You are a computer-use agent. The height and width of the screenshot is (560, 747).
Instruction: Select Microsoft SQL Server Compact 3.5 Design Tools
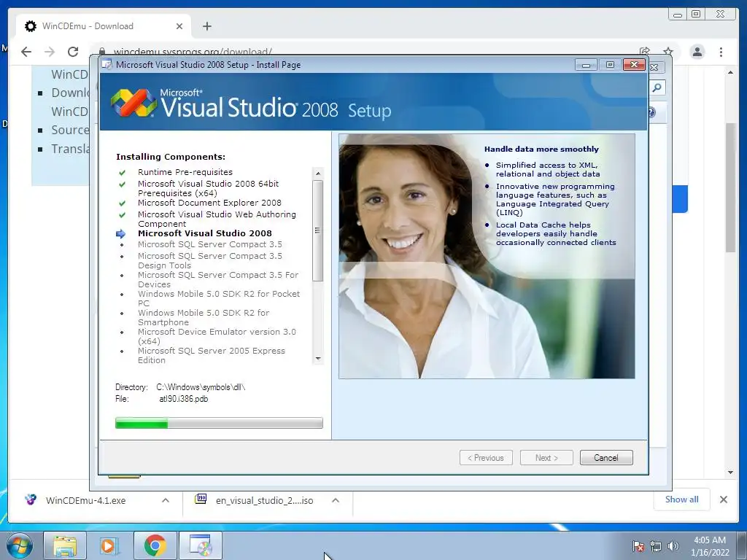coord(209,260)
